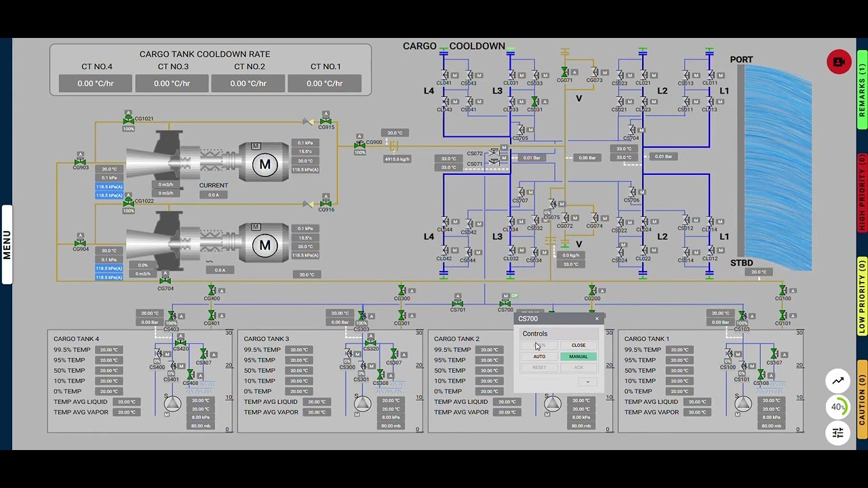Click valve CS706
The image size is (868, 488).
click(631, 192)
